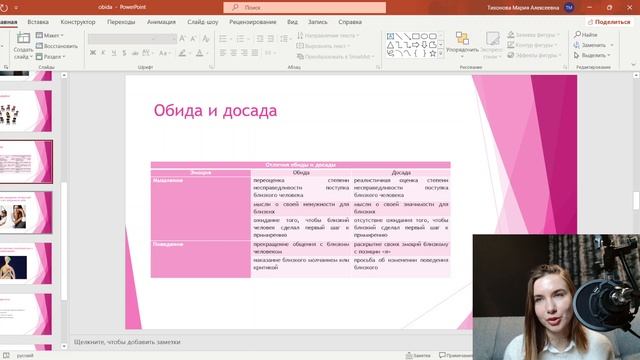The height and width of the screenshot is (360, 640).
Task: Select the rectangle shape in gallery
Action: (x=416, y=36)
